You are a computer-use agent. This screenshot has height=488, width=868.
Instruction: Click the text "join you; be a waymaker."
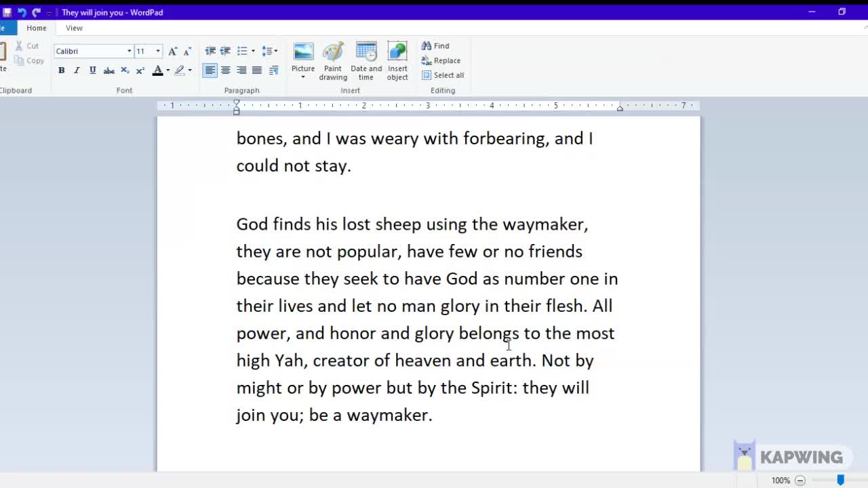[334, 415]
